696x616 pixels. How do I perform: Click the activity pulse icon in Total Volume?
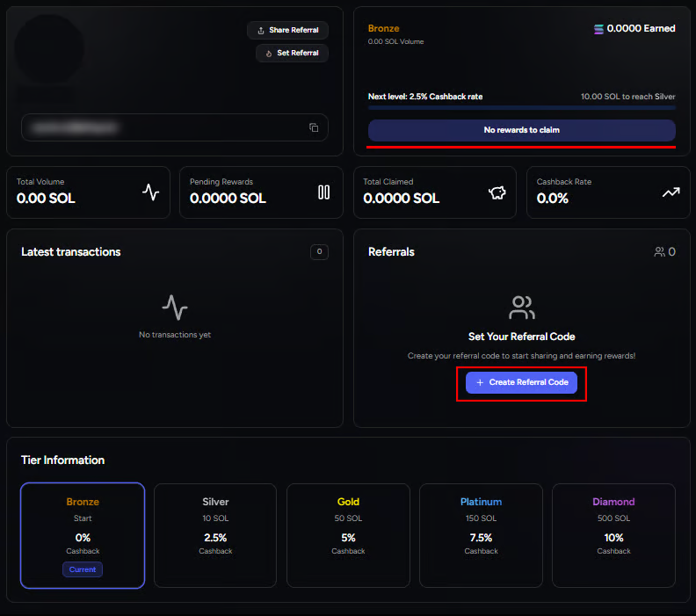click(x=151, y=192)
